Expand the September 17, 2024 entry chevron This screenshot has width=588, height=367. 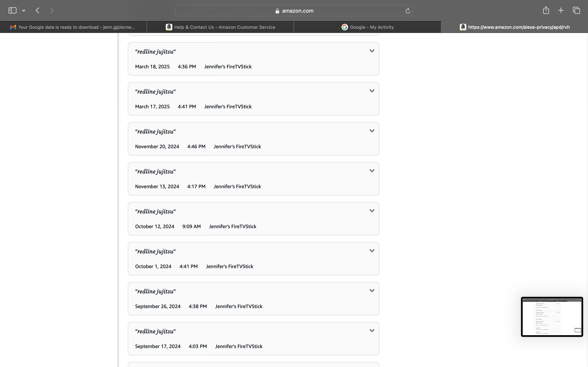(x=372, y=331)
